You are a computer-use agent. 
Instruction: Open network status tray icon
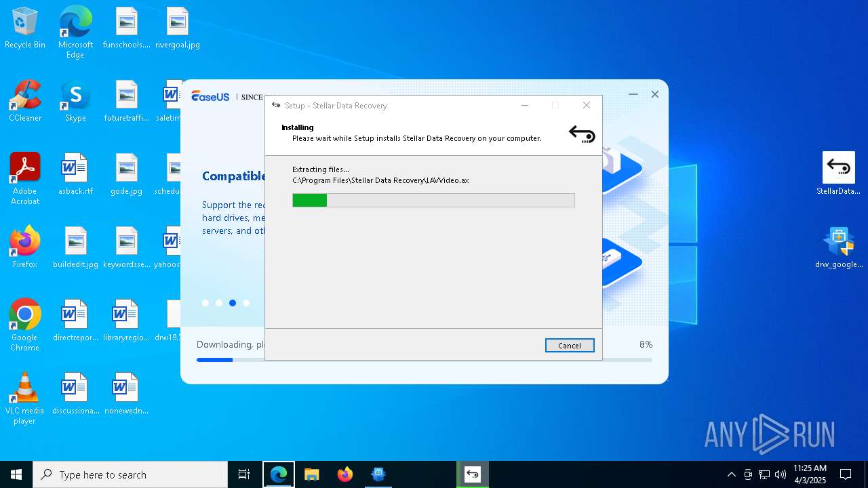(x=764, y=474)
